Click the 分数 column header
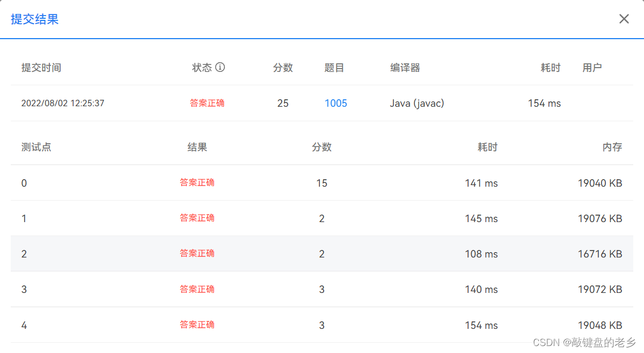Image resolution: width=644 pixels, height=353 pixels. coord(283,67)
